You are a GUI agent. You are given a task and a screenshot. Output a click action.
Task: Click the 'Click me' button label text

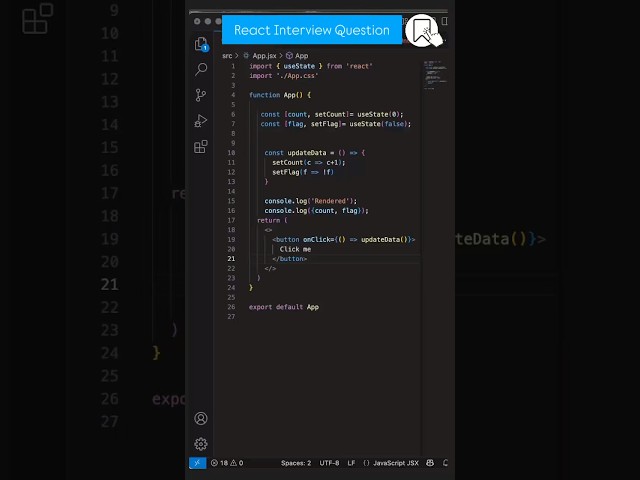(x=295, y=249)
